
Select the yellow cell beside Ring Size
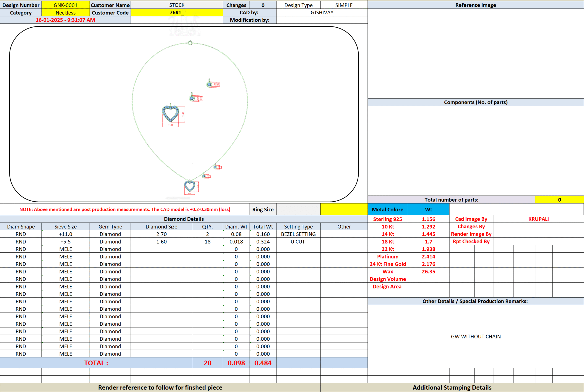[x=344, y=210]
